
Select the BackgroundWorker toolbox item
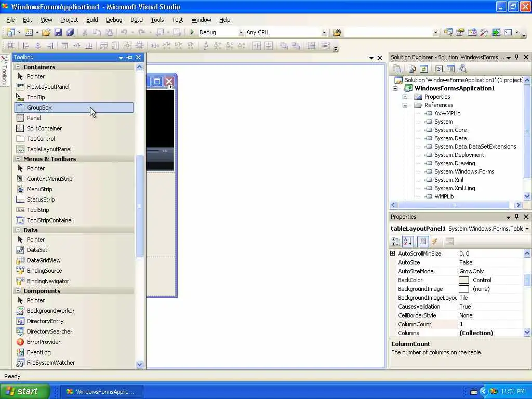tap(74, 311)
